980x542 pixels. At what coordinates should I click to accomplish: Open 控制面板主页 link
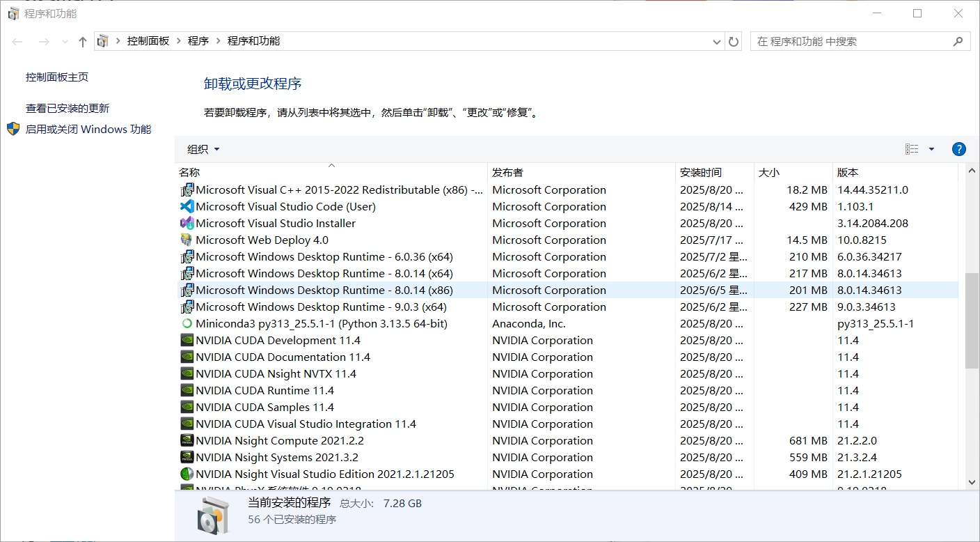(57, 77)
